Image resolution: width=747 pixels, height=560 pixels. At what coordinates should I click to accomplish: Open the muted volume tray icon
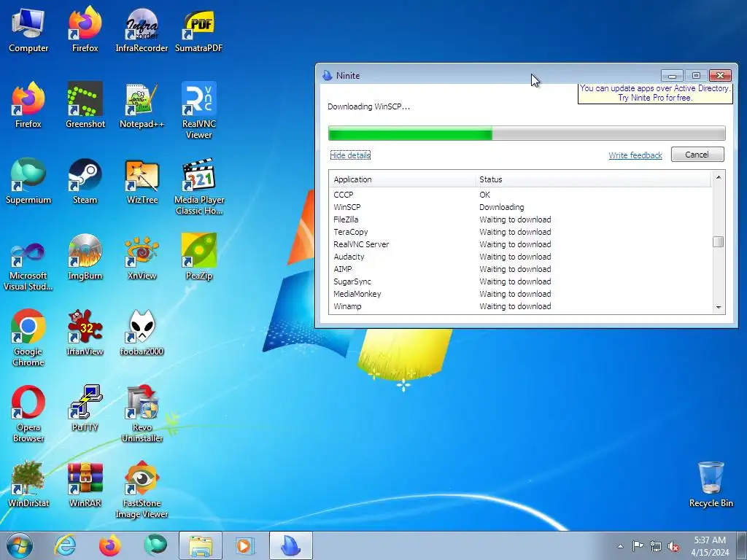[673, 546]
